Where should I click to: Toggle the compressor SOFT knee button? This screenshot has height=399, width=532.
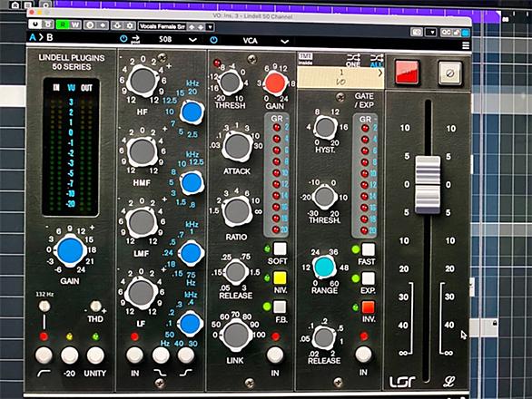pyautogui.click(x=280, y=248)
